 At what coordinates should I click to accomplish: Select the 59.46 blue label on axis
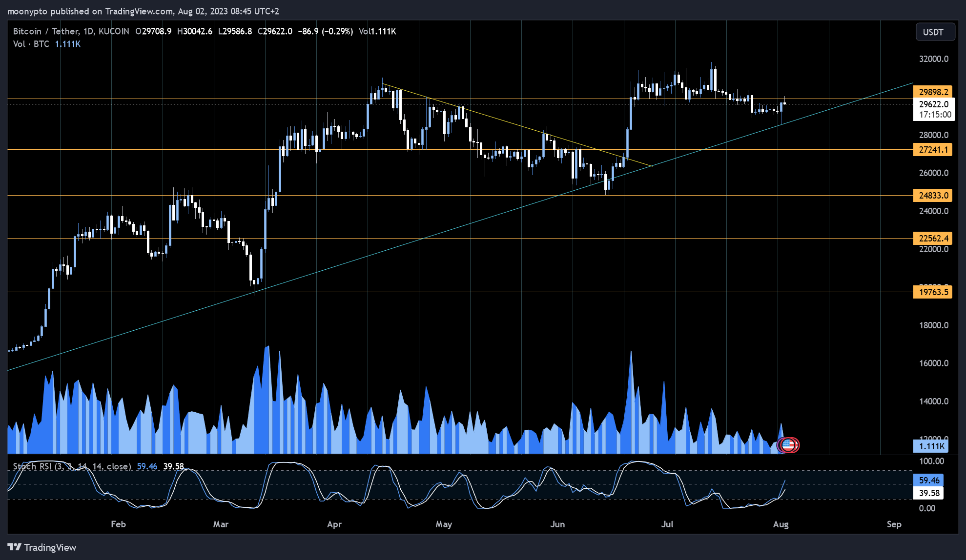(928, 480)
